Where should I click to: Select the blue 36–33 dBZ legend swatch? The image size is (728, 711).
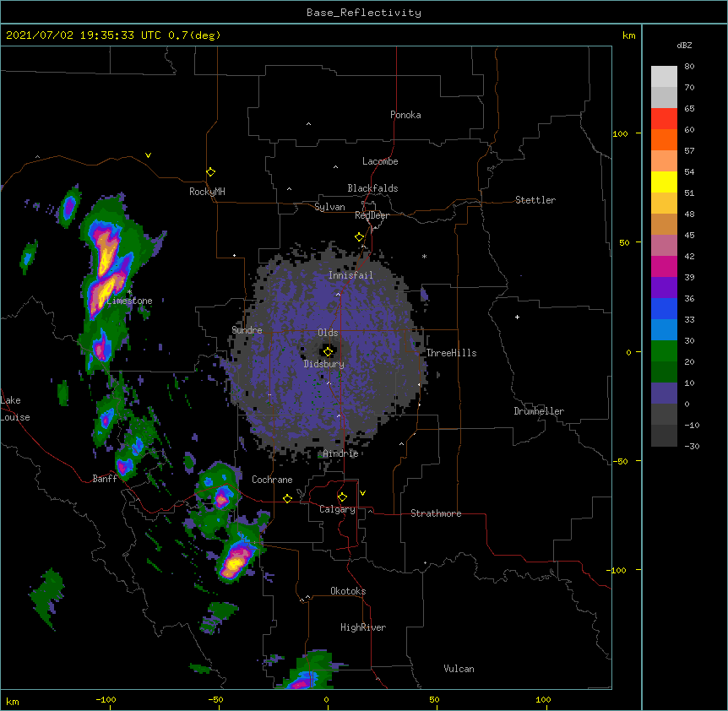coord(664,308)
